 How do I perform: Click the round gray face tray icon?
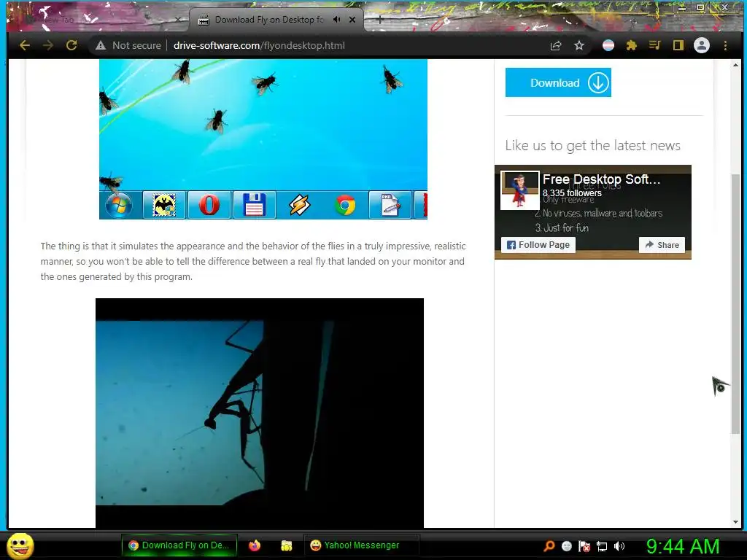(x=566, y=546)
